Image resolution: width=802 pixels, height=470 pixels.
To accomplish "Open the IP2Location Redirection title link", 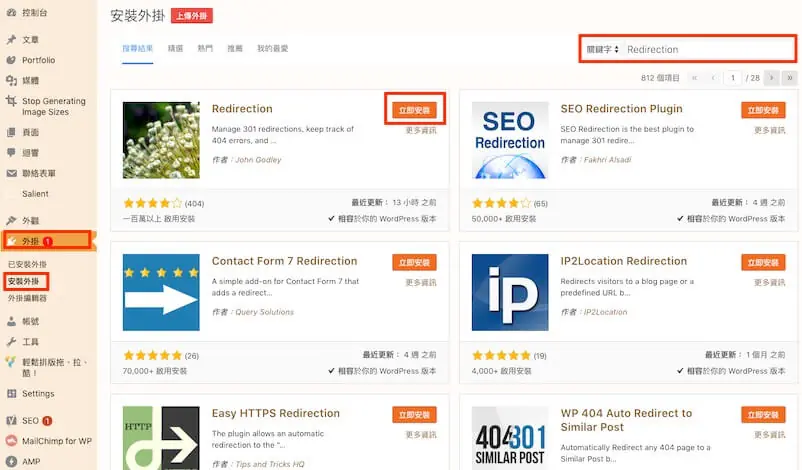I will click(x=623, y=261).
